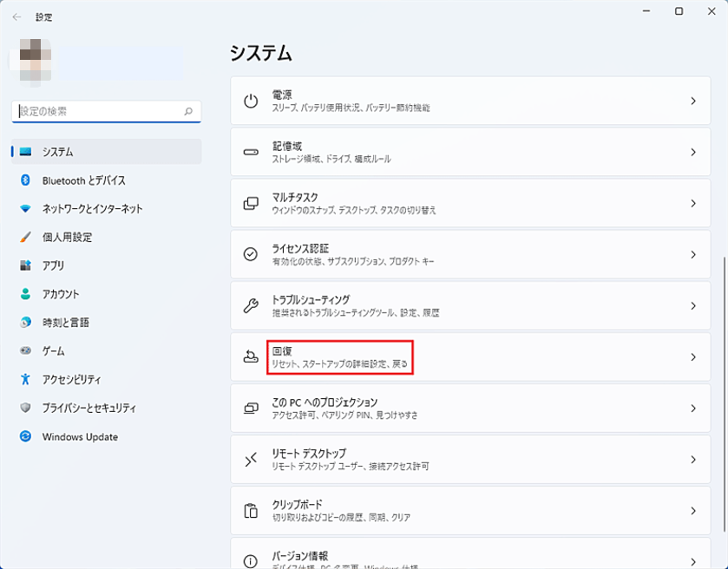Image resolution: width=728 pixels, height=569 pixels.
Task: Open 個人用設定 from the sidebar
Action: click(67, 237)
